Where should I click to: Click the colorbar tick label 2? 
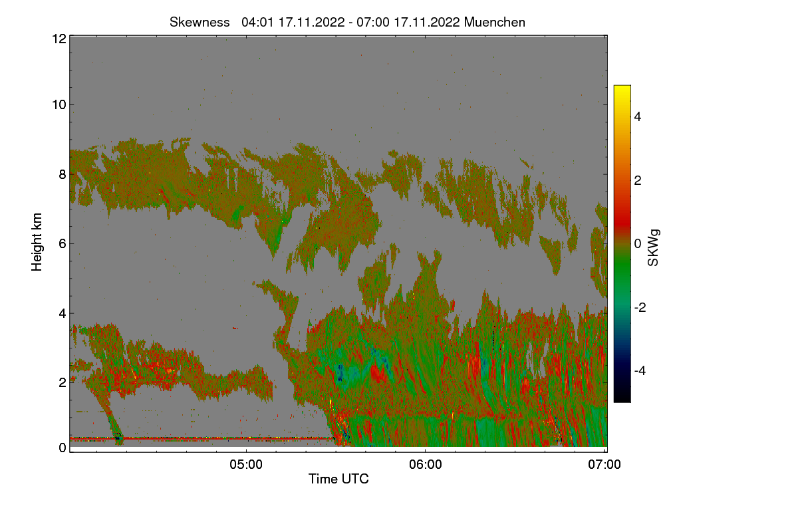pyautogui.click(x=638, y=180)
